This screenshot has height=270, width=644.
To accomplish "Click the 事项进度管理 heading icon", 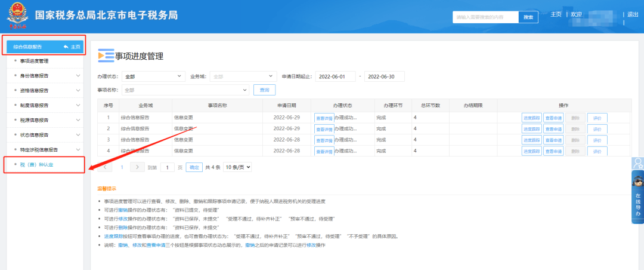I will 106,56.
